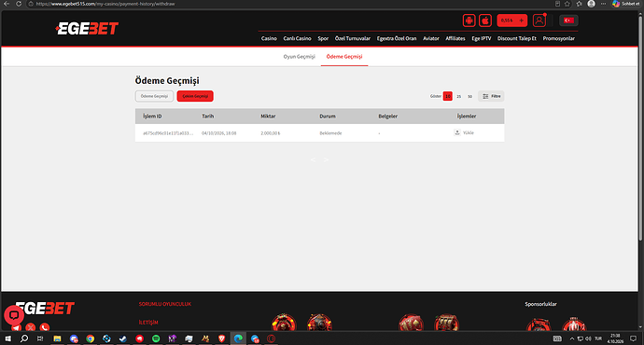Select the red Çekim Geçmişi button

[195, 96]
